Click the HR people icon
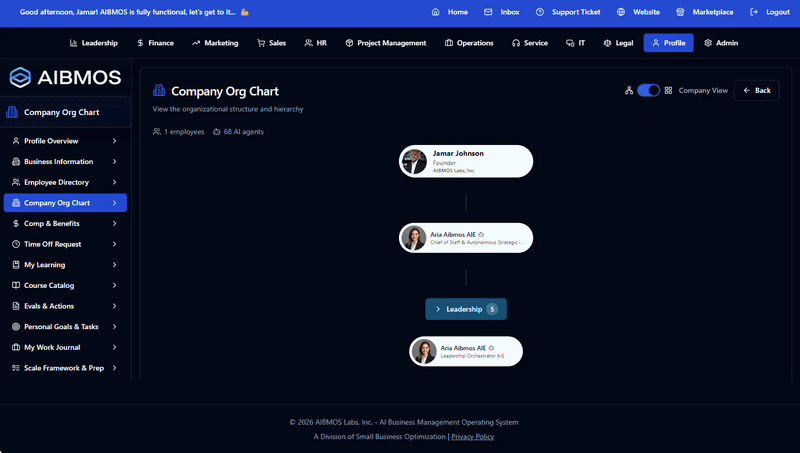 coord(308,43)
